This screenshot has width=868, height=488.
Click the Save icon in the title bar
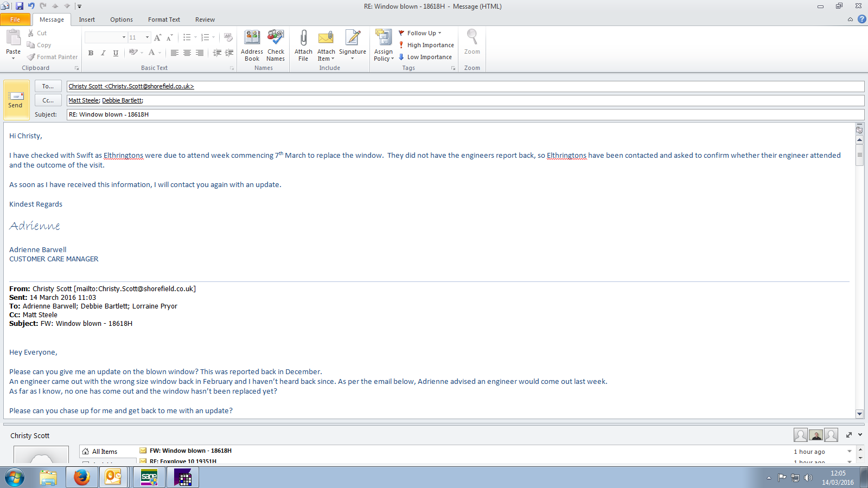point(20,6)
